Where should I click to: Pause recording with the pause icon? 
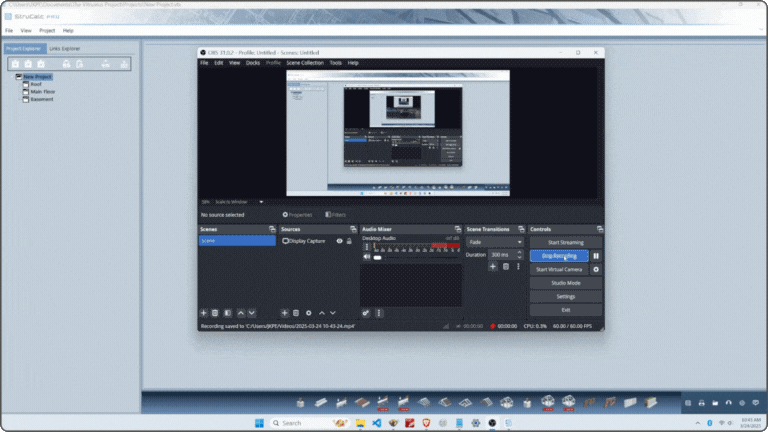pos(596,256)
